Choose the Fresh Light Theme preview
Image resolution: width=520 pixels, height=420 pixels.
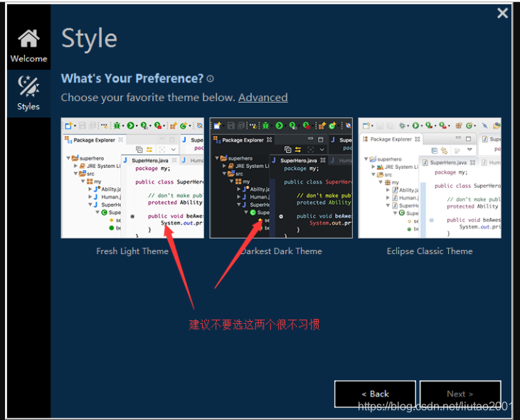[x=132, y=178]
